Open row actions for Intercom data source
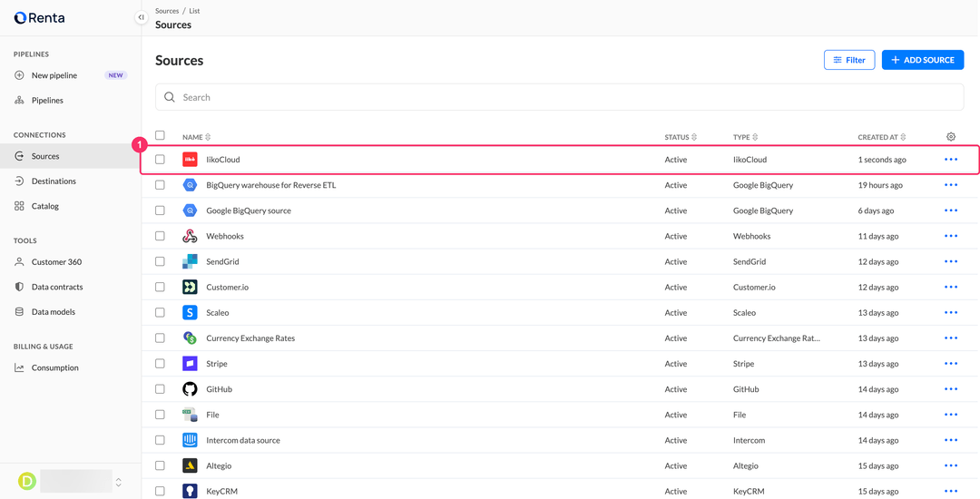 pyautogui.click(x=951, y=440)
